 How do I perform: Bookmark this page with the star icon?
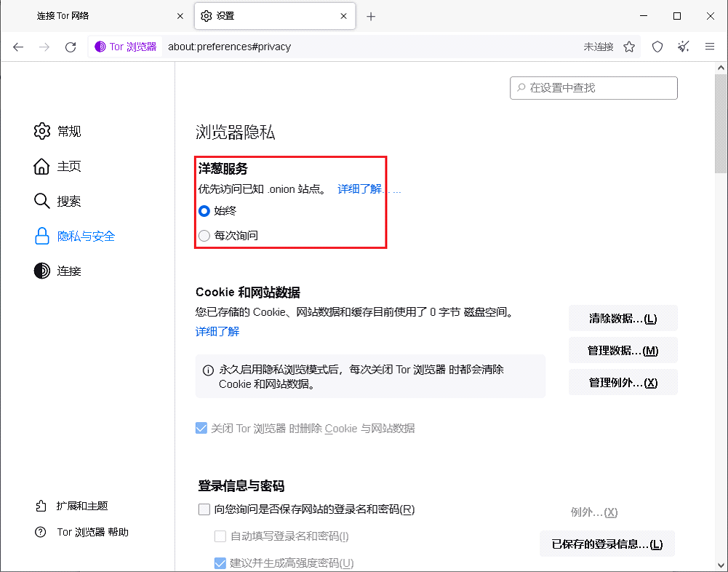coord(629,47)
